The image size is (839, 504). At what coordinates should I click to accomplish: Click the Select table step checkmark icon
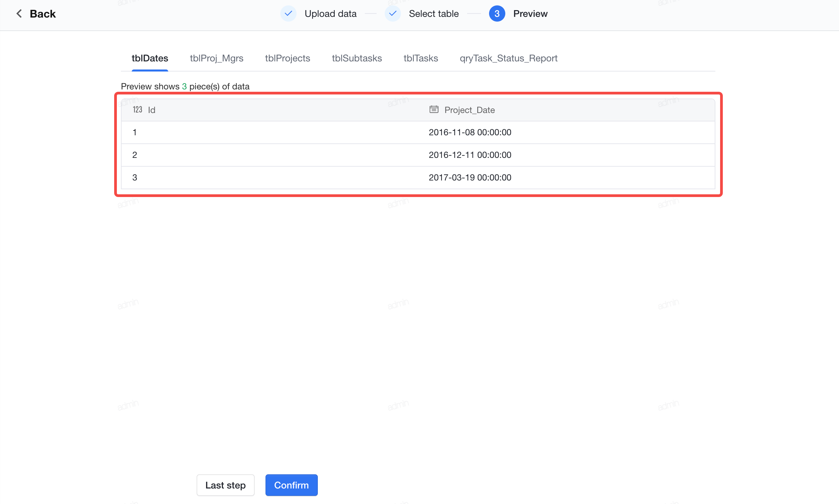(392, 13)
